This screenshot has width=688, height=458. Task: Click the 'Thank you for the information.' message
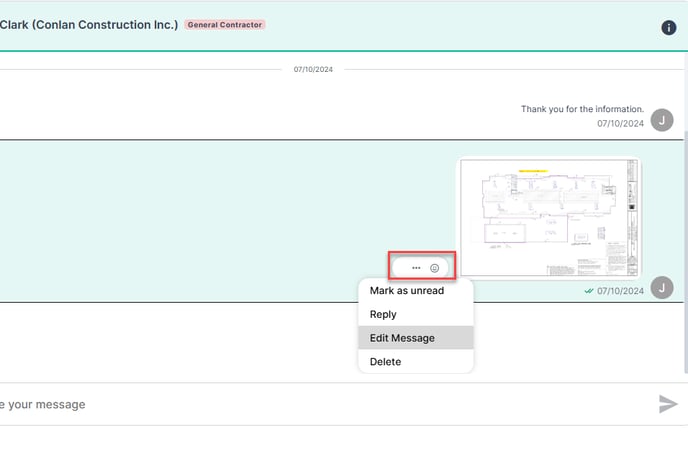tap(582, 109)
